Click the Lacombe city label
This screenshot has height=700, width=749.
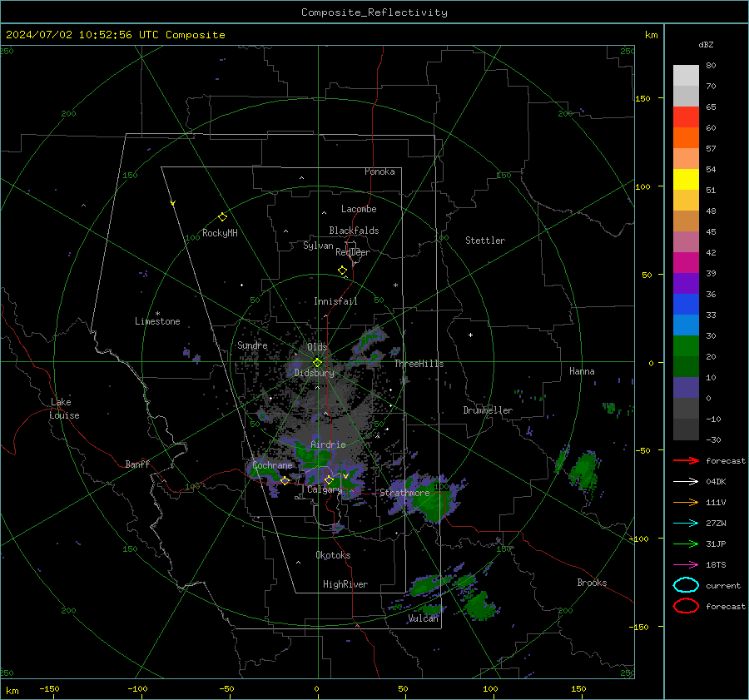pos(359,209)
